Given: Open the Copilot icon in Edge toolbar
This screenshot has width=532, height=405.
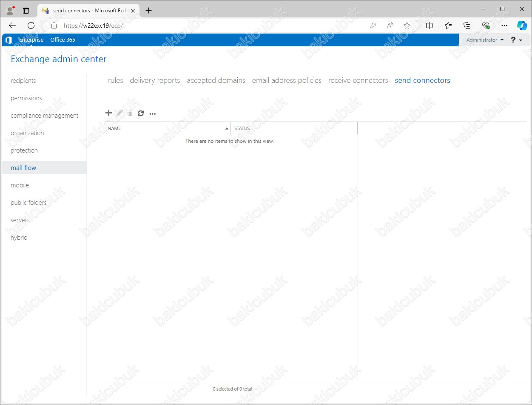Looking at the screenshot, I should click(522, 25).
